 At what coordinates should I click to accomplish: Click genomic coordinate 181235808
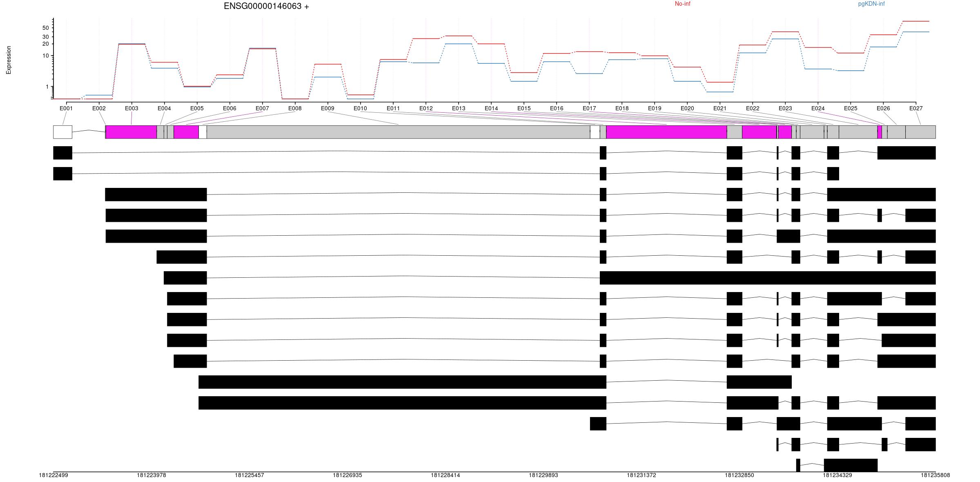(935, 475)
